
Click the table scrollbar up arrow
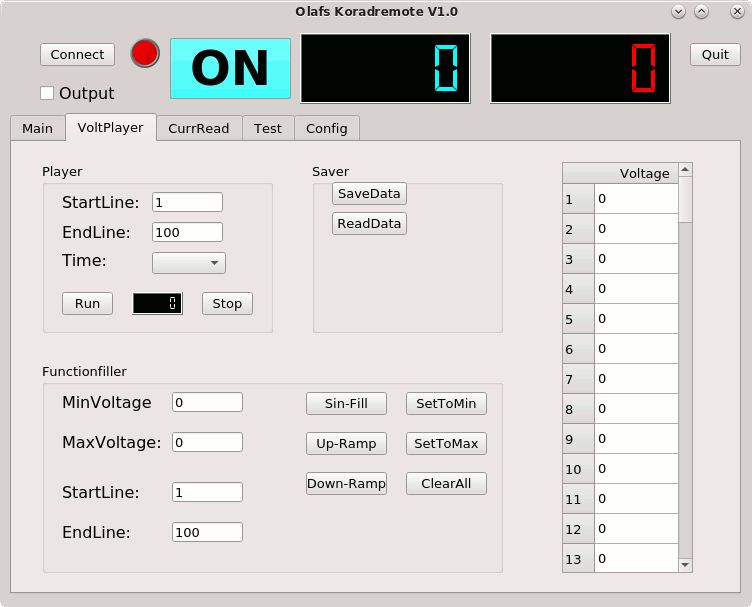[685, 169]
